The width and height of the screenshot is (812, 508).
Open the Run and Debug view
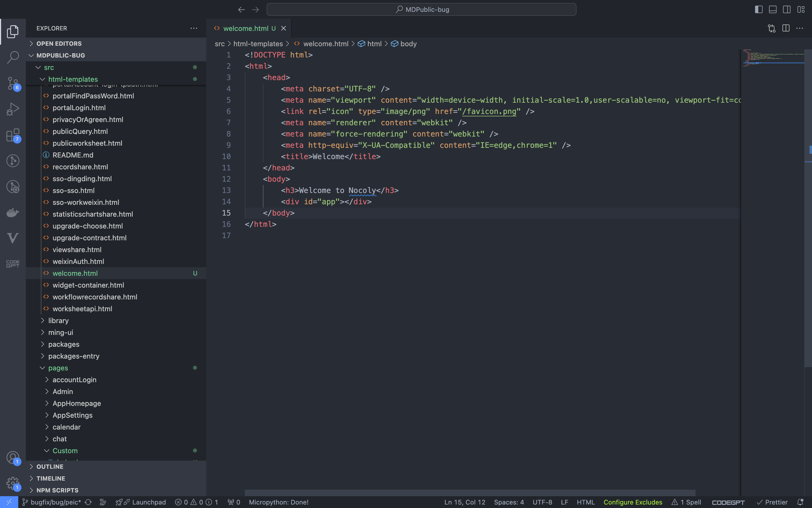coord(13,109)
